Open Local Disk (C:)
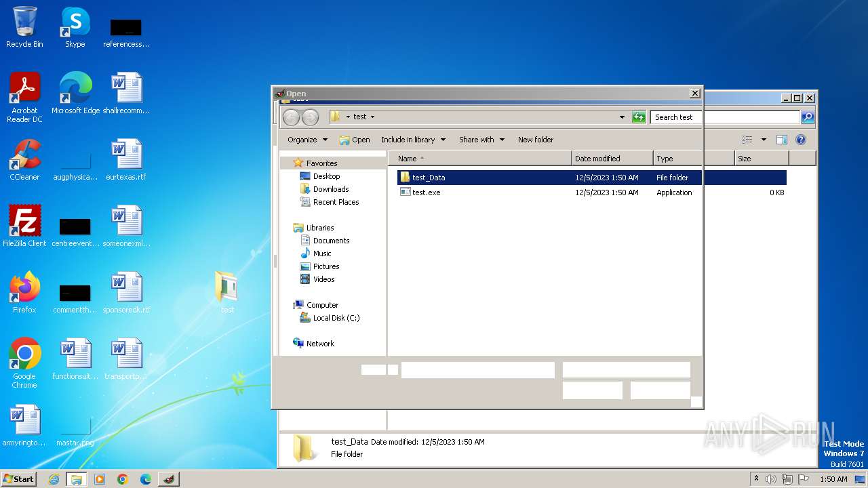Viewport: 868px width, 488px height. [x=336, y=318]
